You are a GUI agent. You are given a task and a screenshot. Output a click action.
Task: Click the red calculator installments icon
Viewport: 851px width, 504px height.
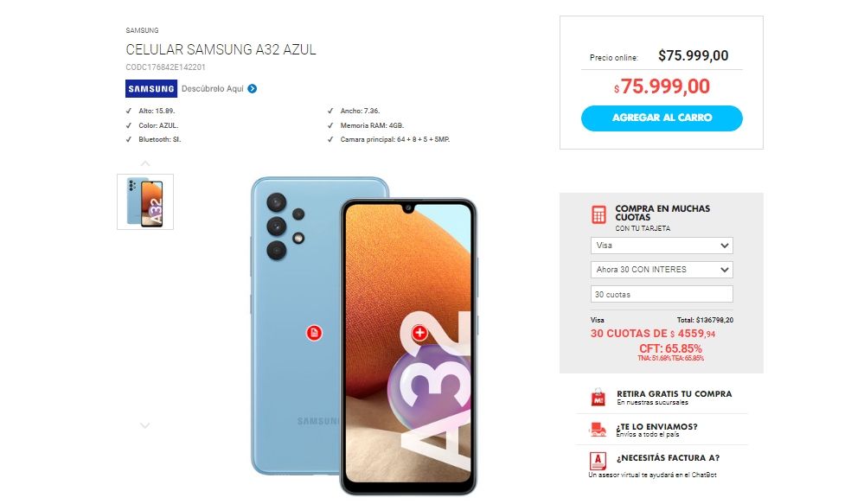(598, 215)
